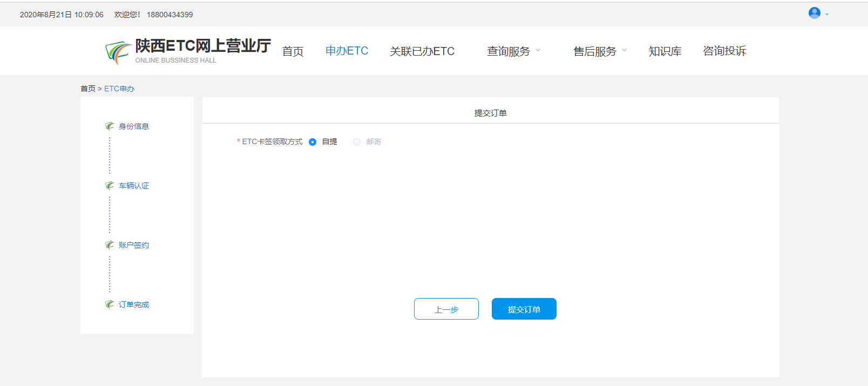
Task: Click the Shaanxi ETC site logo
Action: [x=118, y=52]
